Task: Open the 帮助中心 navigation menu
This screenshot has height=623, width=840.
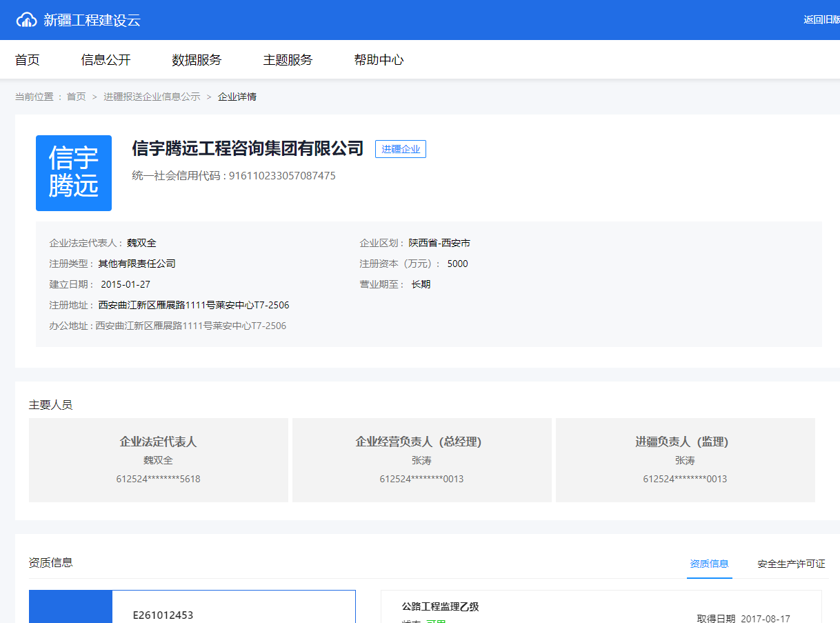Action: tap(379, 60)
